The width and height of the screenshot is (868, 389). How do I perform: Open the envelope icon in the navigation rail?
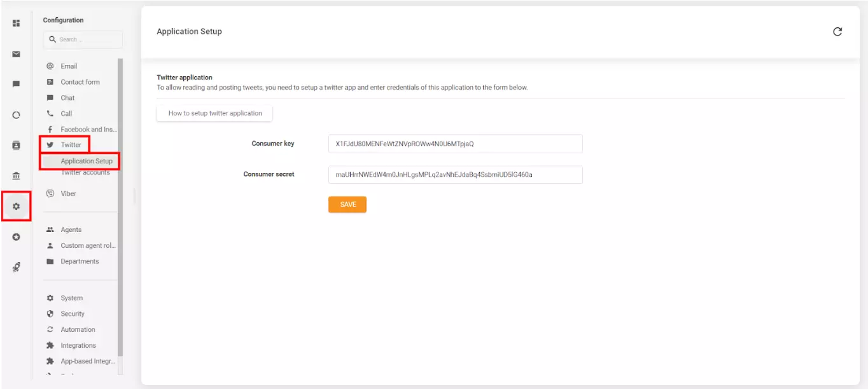[16, 53]
